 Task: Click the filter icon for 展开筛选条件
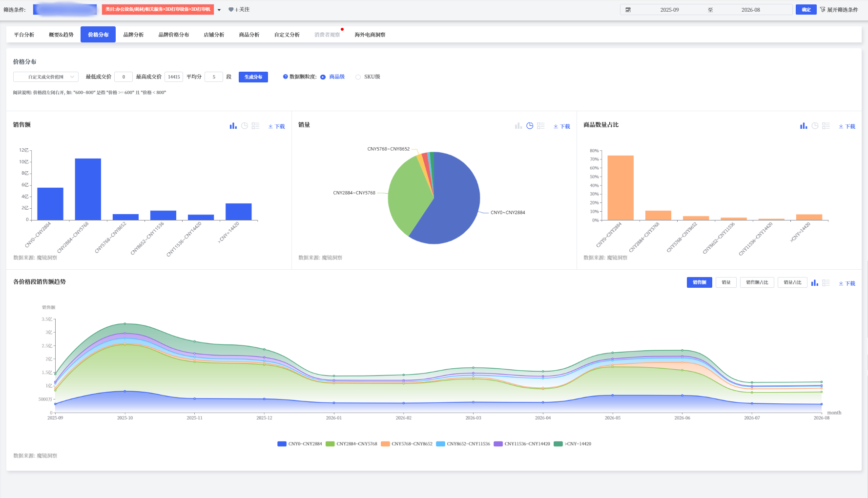point(823,10)
